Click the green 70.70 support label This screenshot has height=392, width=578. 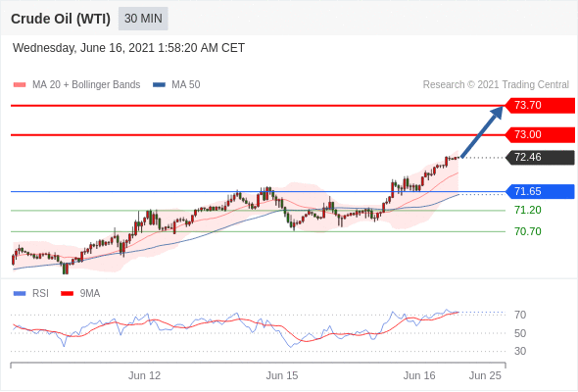[527, 231]
